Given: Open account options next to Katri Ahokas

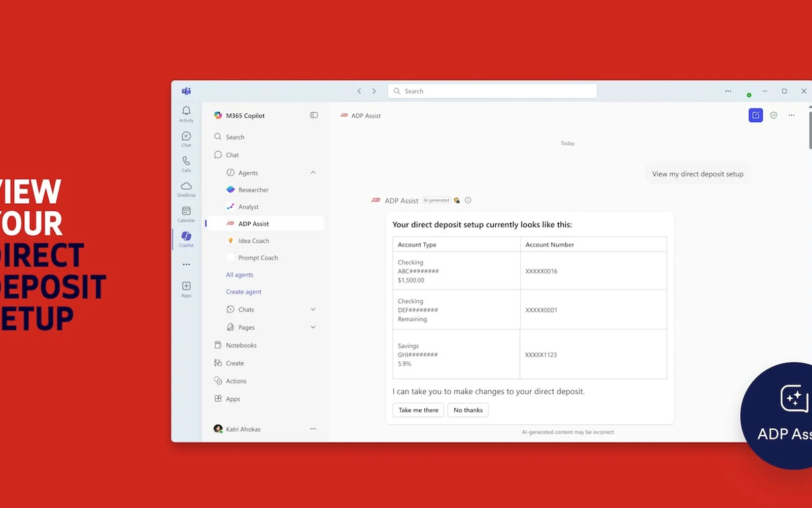Looking at the screenshot, I should click(313, 429).
